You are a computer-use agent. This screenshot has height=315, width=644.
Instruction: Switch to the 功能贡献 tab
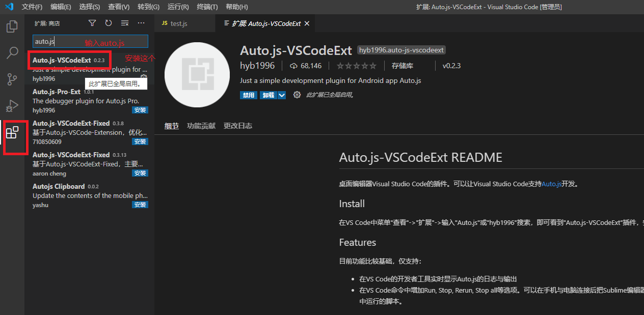[201, 125]
